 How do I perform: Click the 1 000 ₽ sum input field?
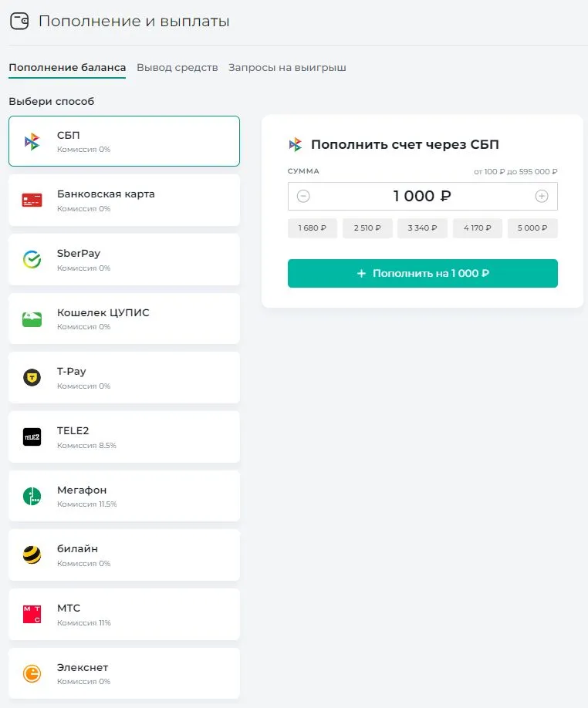(x=422, y=197)
